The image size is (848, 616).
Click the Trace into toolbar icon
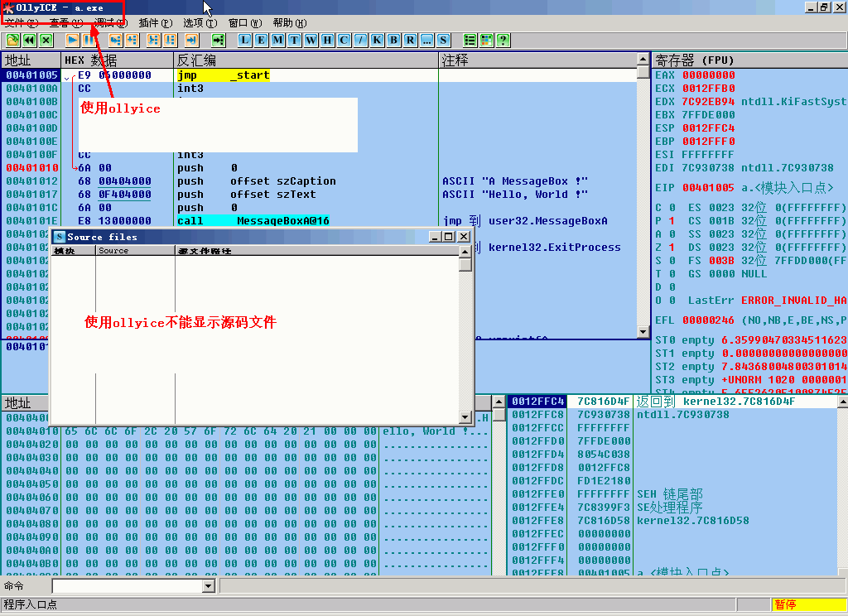[x=153, y=40]
